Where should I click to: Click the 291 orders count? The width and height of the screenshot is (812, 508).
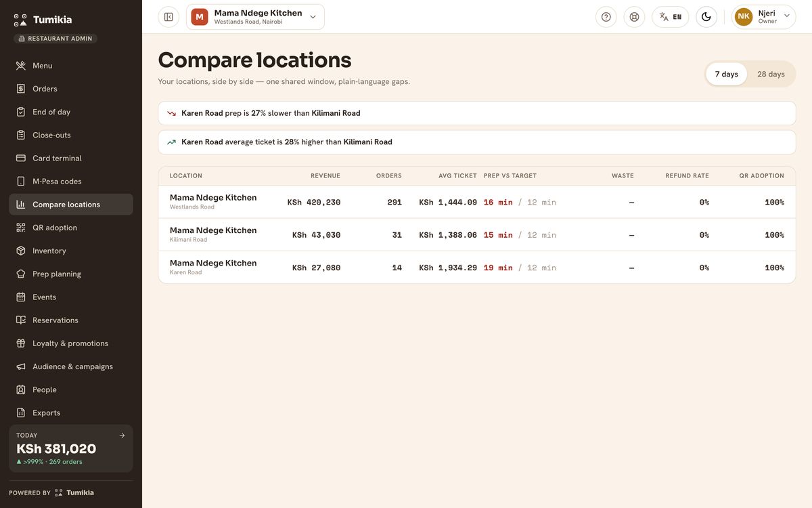394,203
